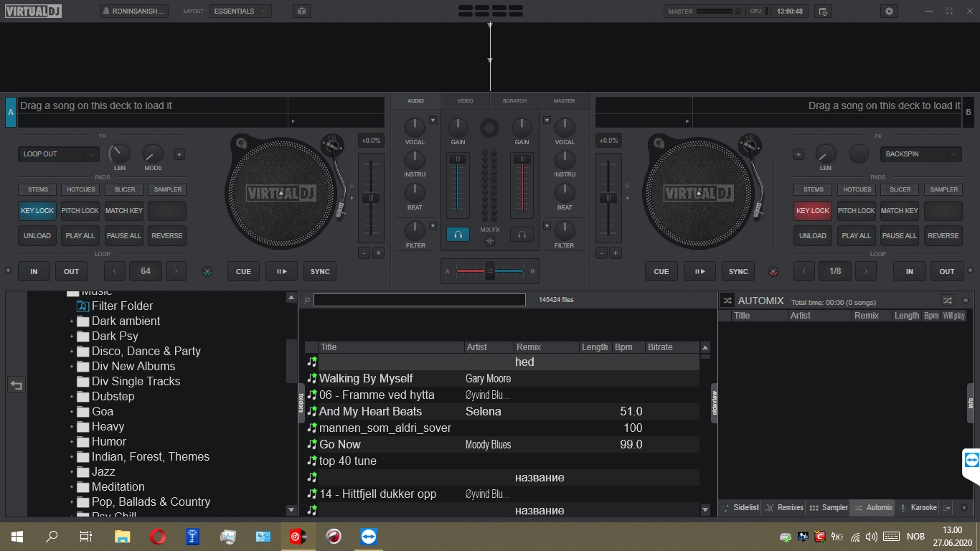Click the music note icon of the Go Now row
The image size is (980, 551).
pos(311,444)
